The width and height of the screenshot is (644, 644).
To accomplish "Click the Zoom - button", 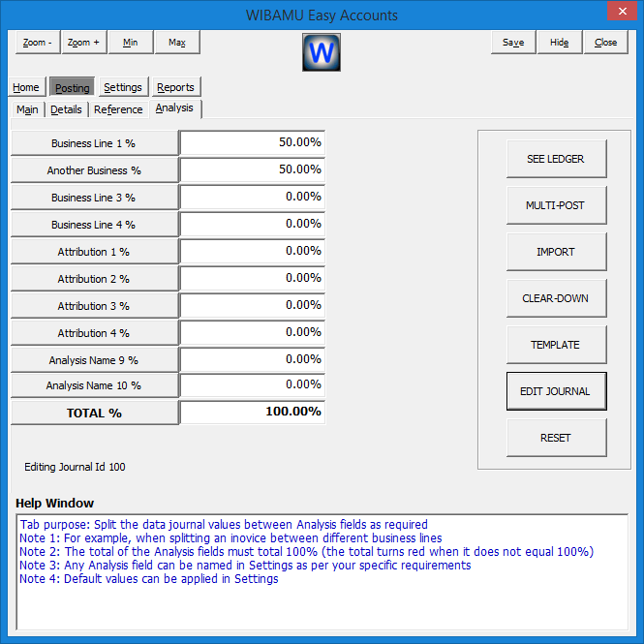I will coord(38,43).
